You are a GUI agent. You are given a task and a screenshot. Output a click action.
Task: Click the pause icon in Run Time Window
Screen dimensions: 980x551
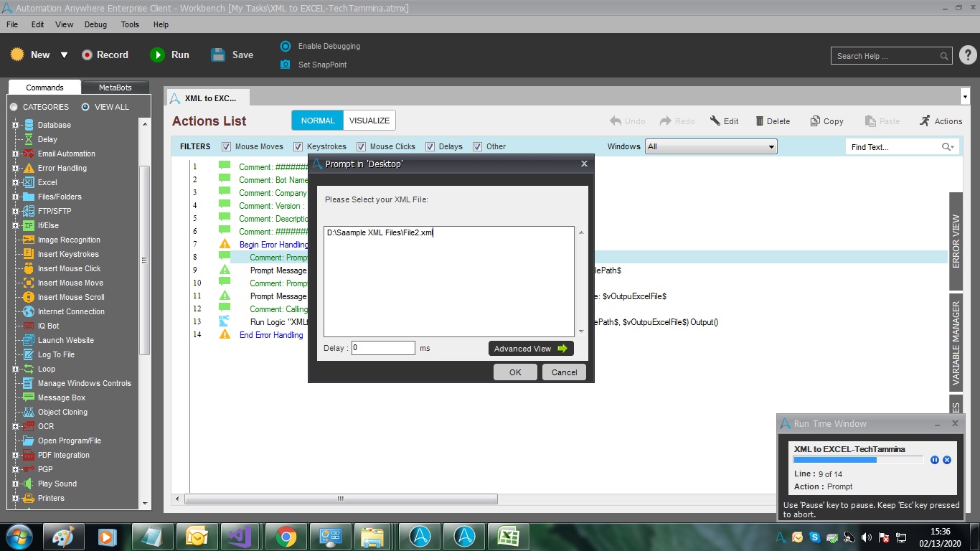(x=935, y=460)
